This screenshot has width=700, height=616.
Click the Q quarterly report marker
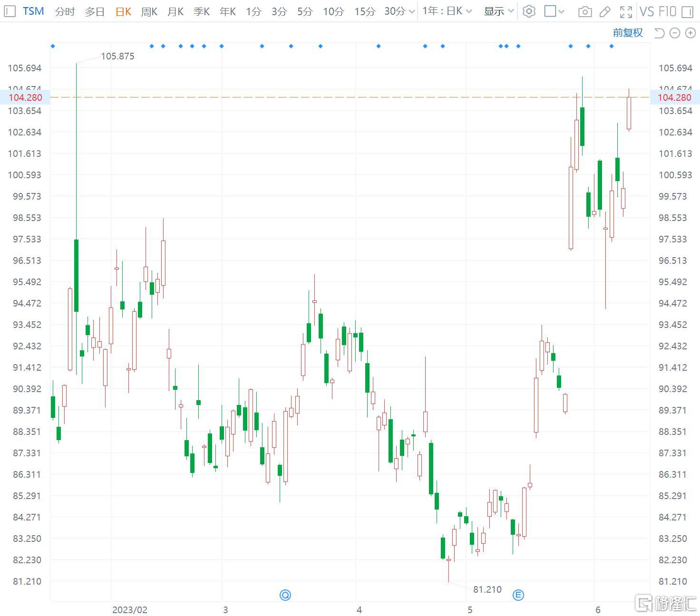click(285, 595)
